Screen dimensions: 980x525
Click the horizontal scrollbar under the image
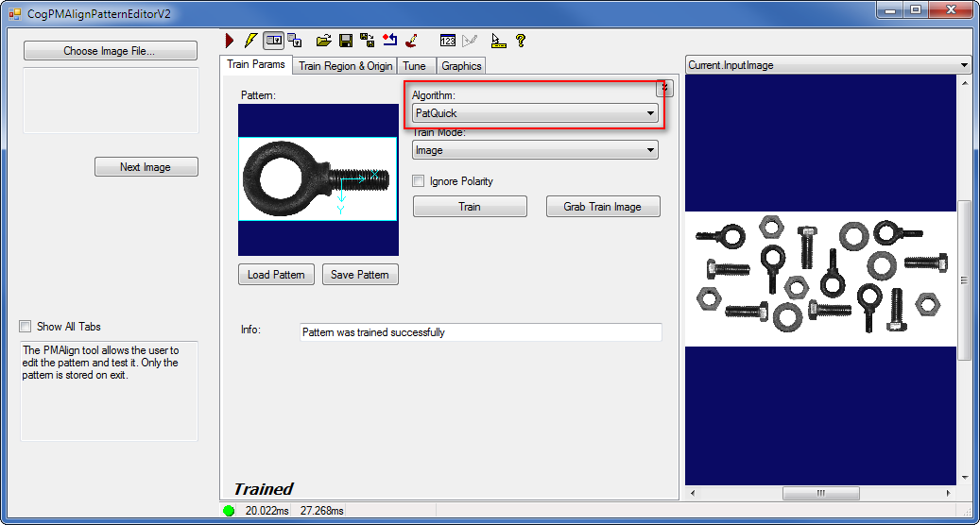pyautogui.click(x=820, y=493)
